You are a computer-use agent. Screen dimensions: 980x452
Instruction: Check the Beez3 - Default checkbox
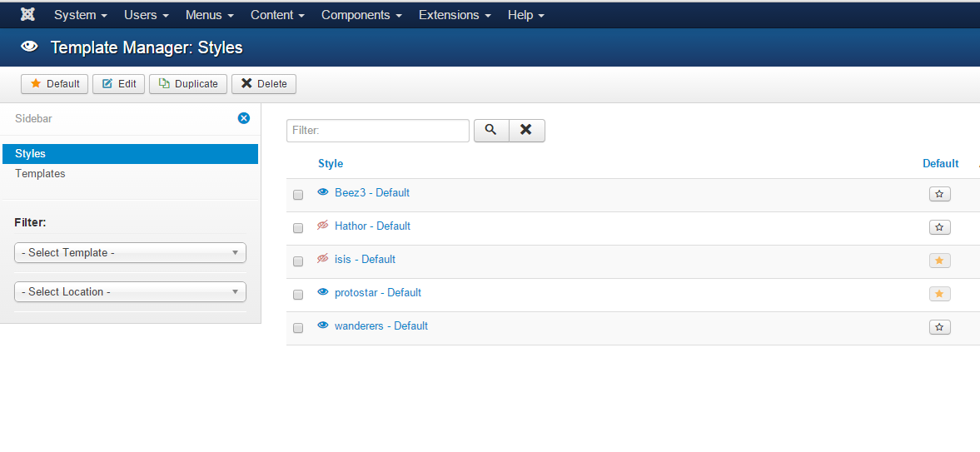click(x=298, y=195)
